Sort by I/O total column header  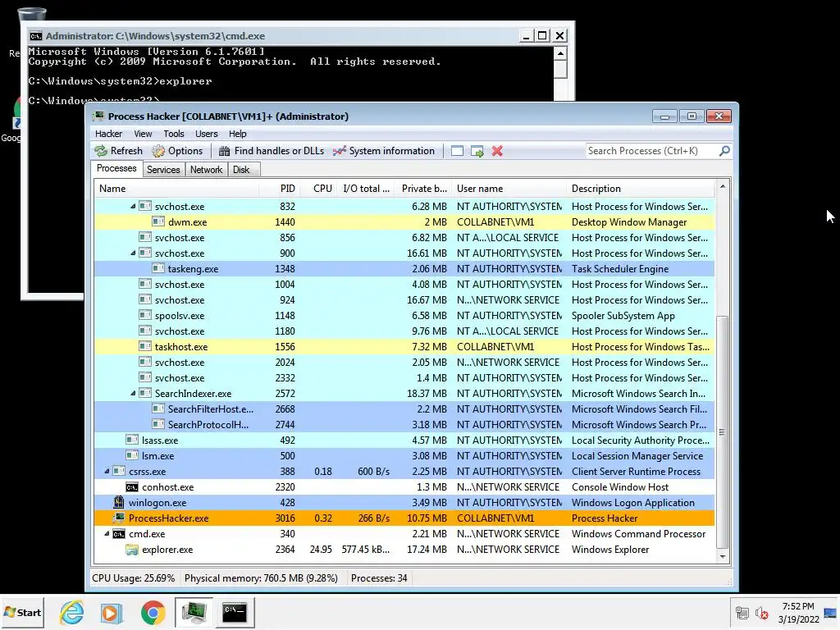tap(365, 189)
